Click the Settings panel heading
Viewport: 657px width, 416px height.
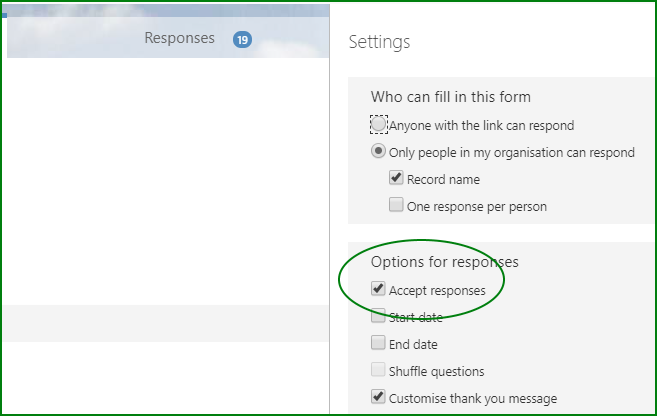pos(379,42)
